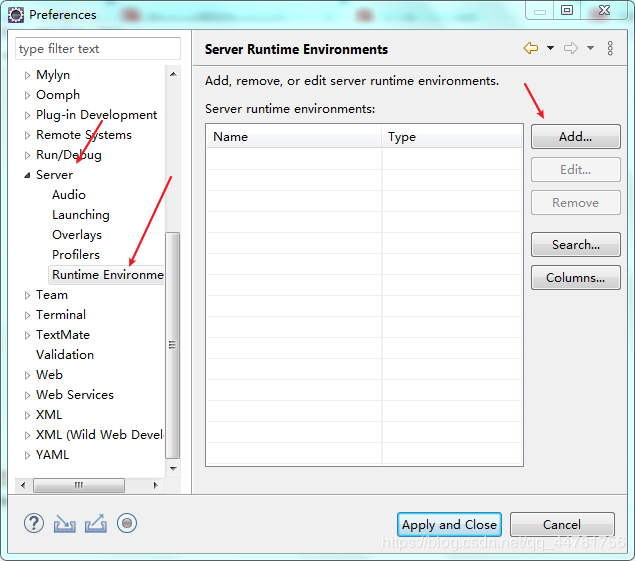Click the Apply and Close button
Screen dimensions: 635x561
coord(449,524)
